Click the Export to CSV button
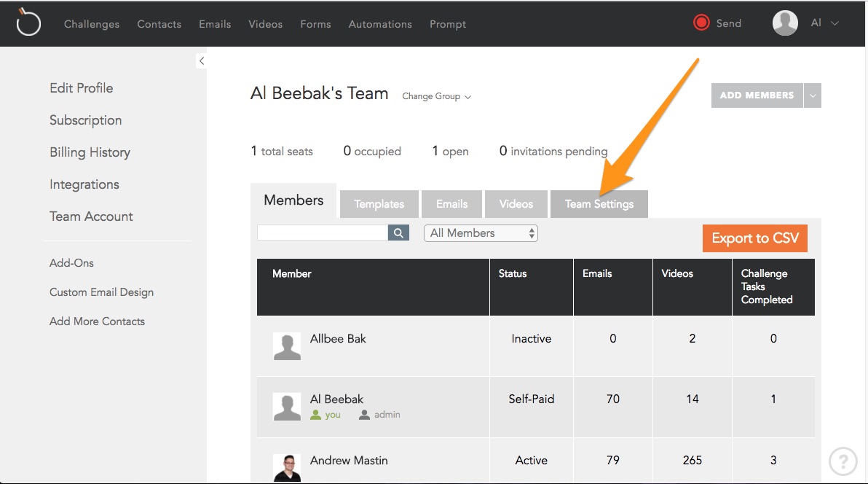868x484 pixels. [x=755, y=238]
